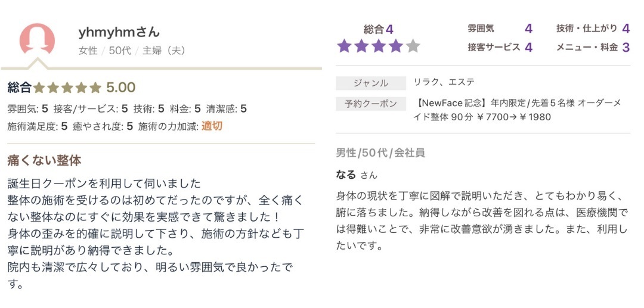Click the second gold star in left review
The image size is (644, 308).
tap(53, 88)
